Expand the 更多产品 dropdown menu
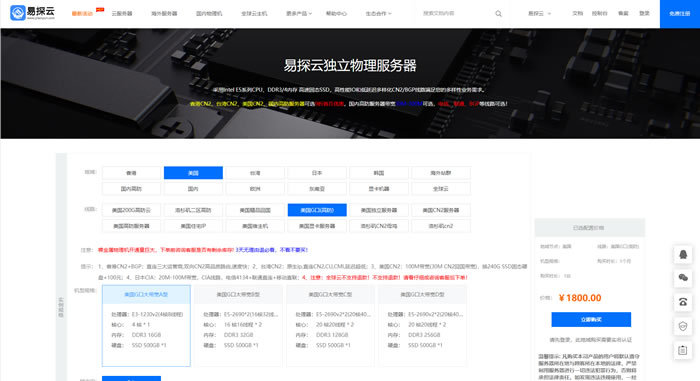The image size is (700, 381). (299, 14)
